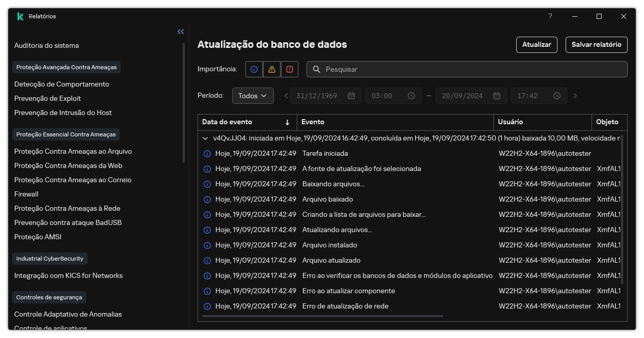Viewport: 644px width, 338px height.
Task: Click the info icon beside Tarefa iniciada
Action: coord(207,153)
